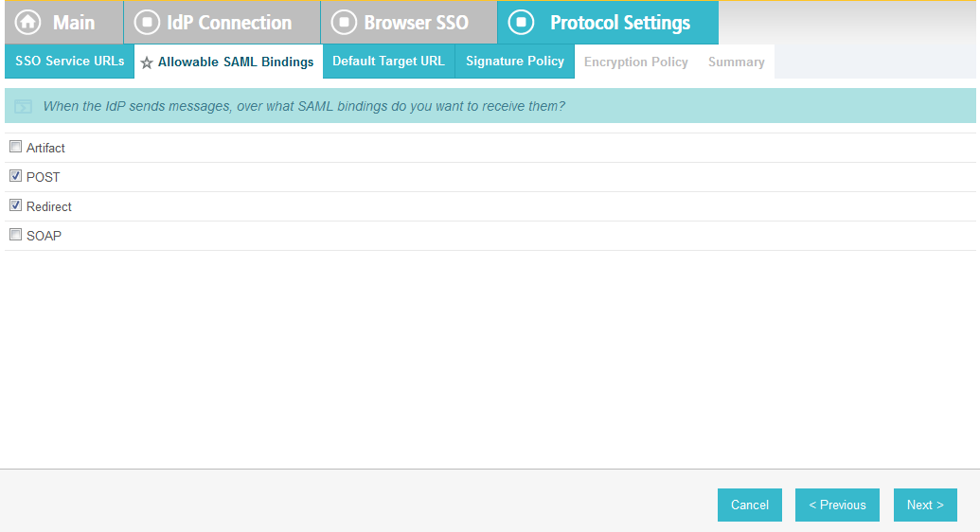The image size is (980, 532).
Task: Click the circle icon beside IdP Connection
Action: (147, 23)
